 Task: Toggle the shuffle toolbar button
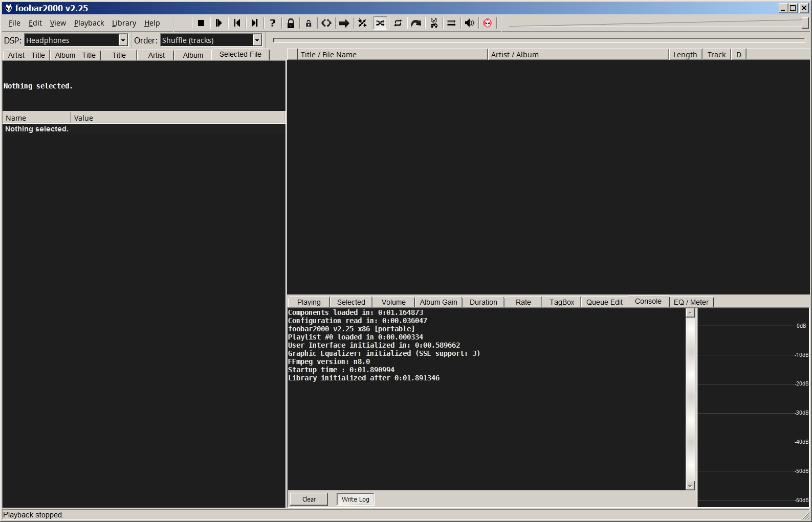pyautogui.click(x=380, y=23)
